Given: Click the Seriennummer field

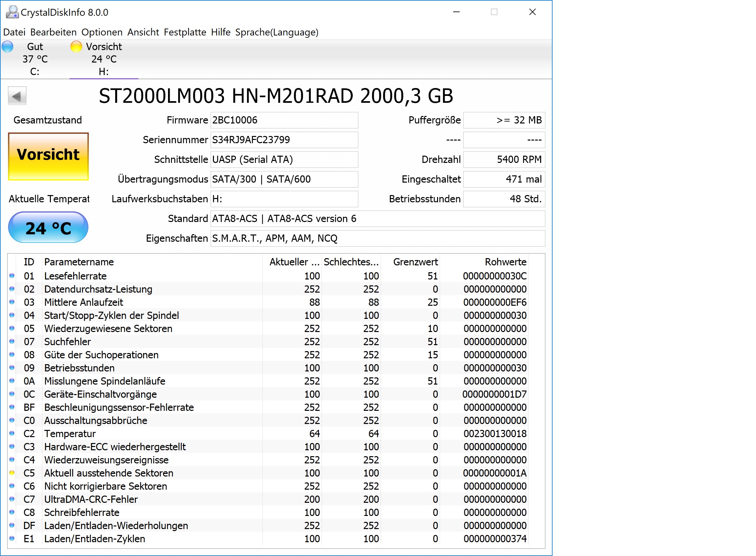Looking at the screenshot, I should [284, 140].
